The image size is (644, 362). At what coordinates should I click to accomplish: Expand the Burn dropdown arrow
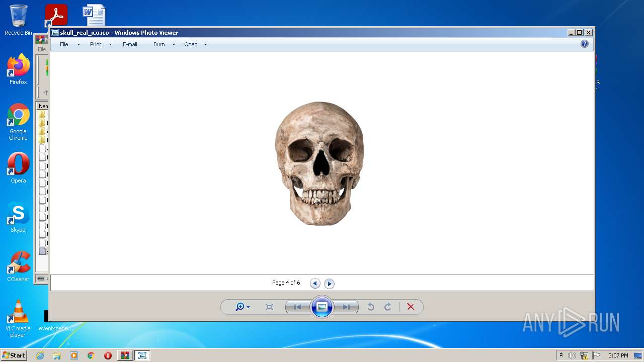click(x=174, y=44)
